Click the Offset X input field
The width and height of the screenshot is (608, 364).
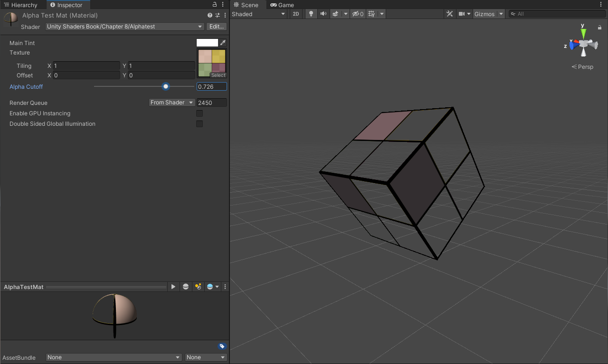tap(86, 75)
